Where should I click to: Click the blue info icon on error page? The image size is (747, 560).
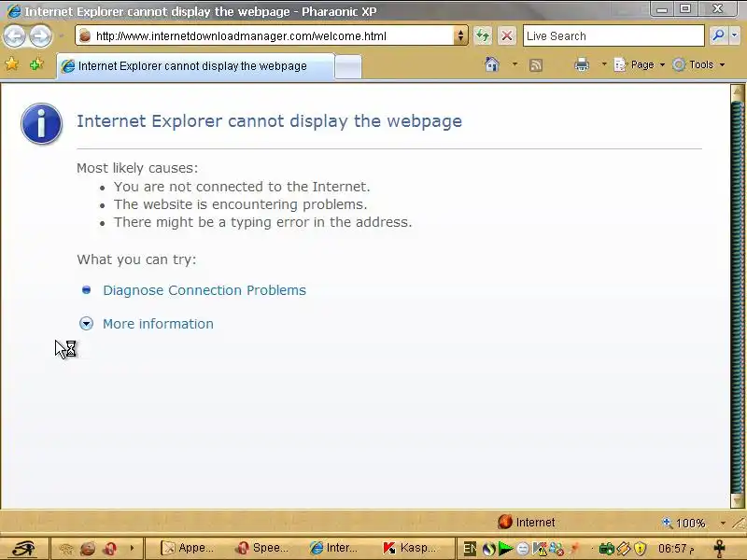[x=41, y=123]
